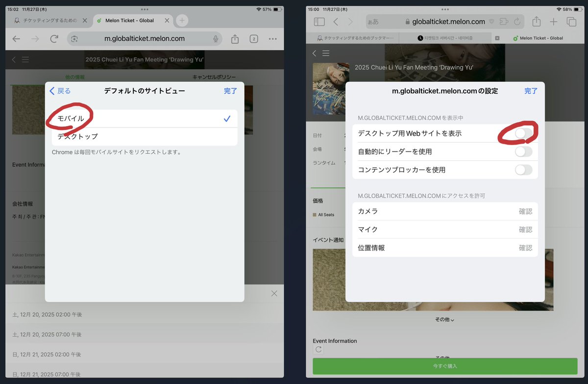Viewport: 588px width, 384px height.
Task: Switch to 他の情報 tab
Action: (x=75, y=77)
